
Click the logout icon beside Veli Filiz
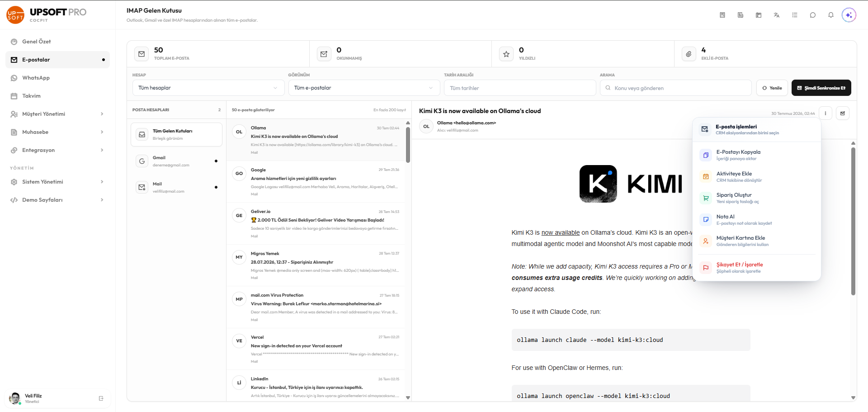pos(101,398)
